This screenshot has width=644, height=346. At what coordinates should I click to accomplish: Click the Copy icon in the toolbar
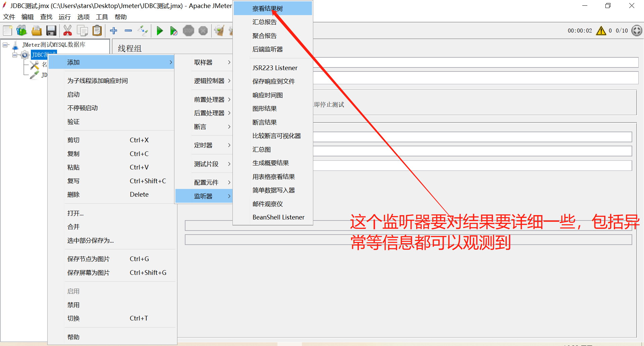coord(82,30)
